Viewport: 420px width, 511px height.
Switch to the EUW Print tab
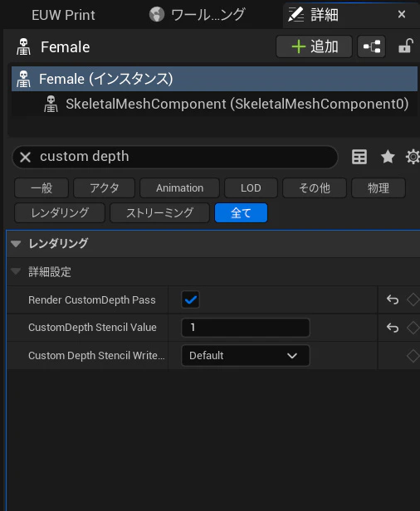click(x=63, y=15)
